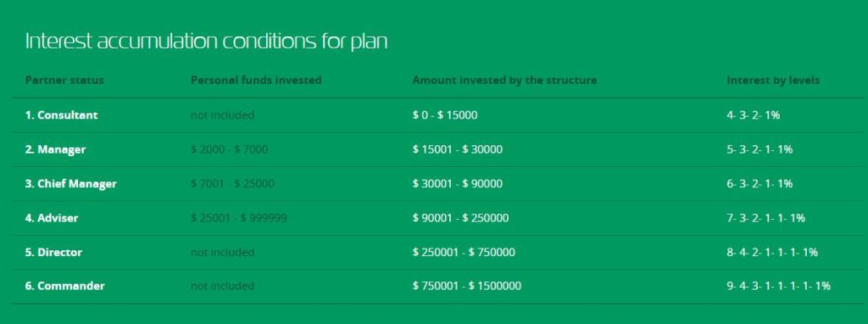Select the 5. Director row label
Screen dimensions: 868x324
(53, 253)
